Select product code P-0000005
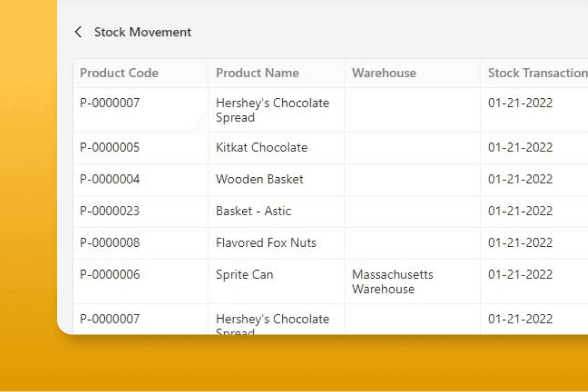 pyautogui.click(x=110, y=147)
